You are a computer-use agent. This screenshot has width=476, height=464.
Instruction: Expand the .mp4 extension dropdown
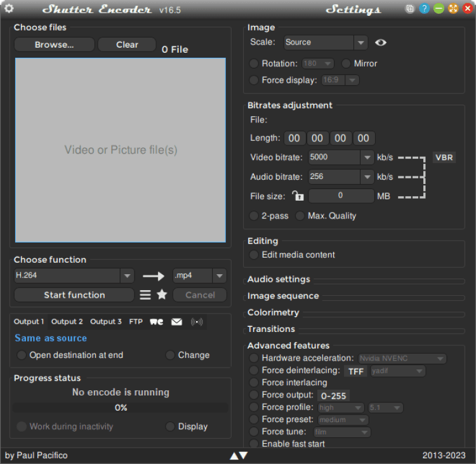pos(220,275)
